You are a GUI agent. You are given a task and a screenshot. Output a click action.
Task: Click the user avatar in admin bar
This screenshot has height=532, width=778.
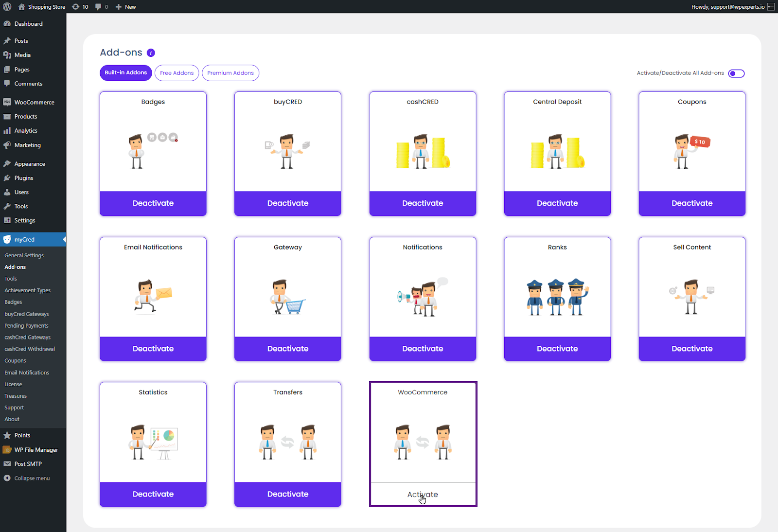[771, 7]
